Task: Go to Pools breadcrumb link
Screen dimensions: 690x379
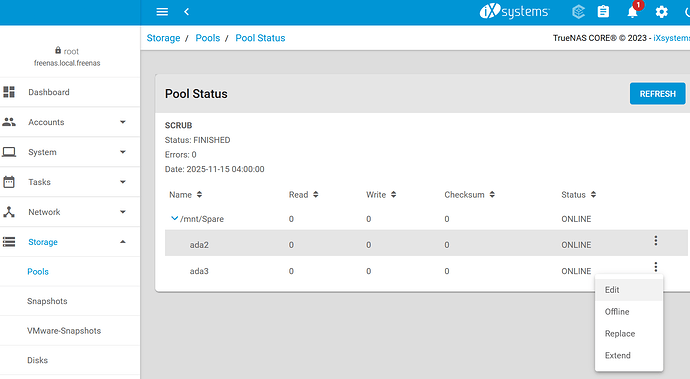Action: tap(208, 38)
